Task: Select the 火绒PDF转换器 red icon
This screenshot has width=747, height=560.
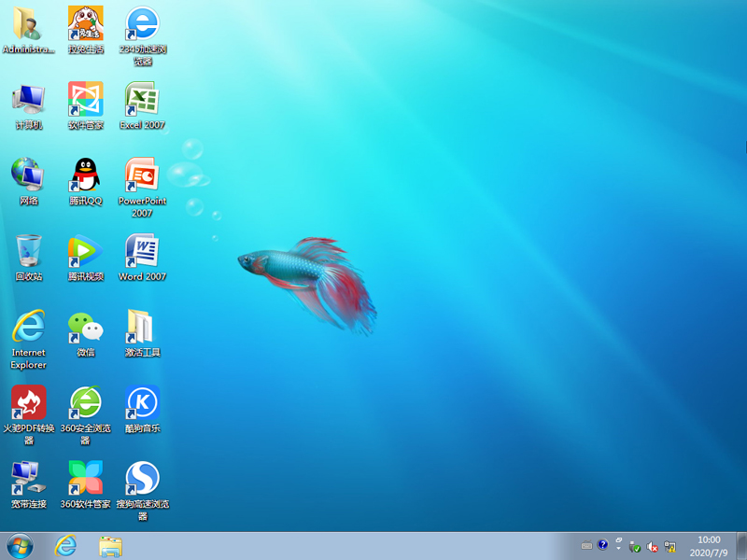Action: tap(28, 402)
